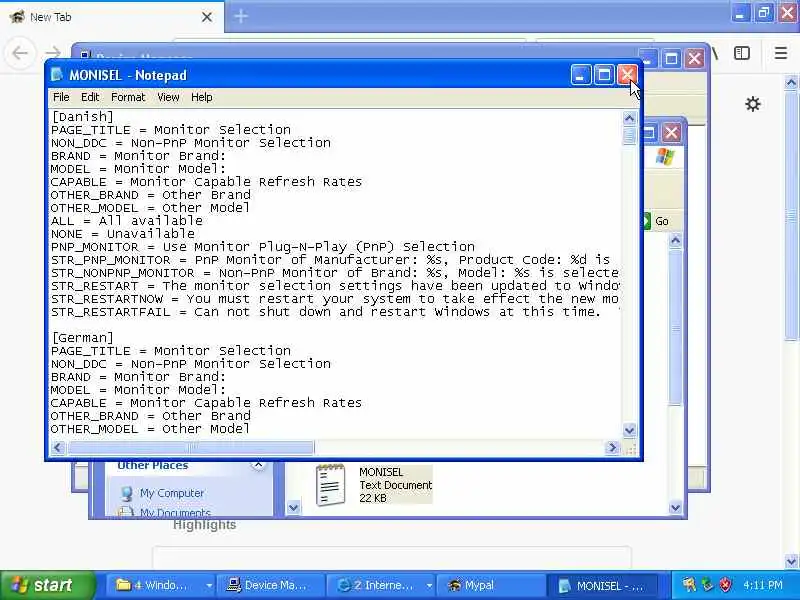Click the green Go arrow icon
800x600 pixels.
pyautogui.click(x=646, y=221)
